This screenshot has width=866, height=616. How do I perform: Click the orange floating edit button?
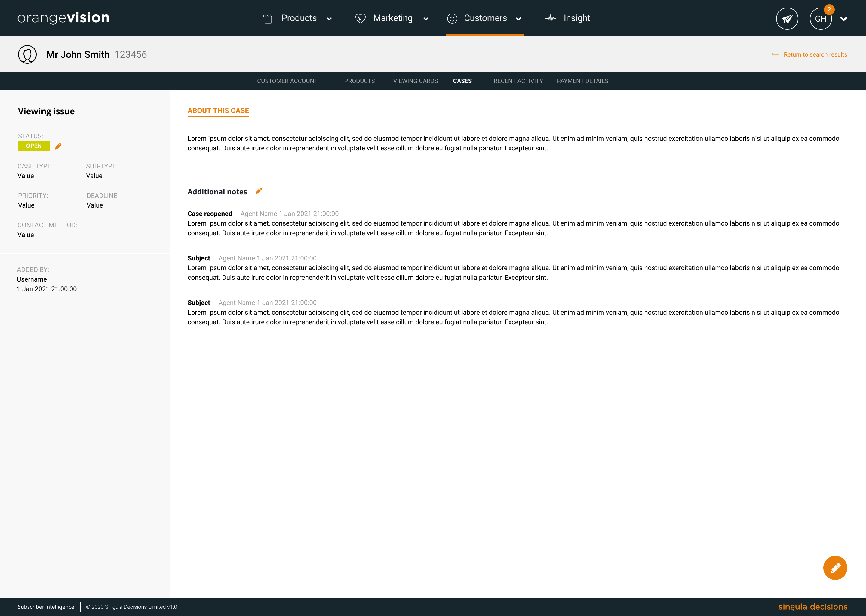tap(835, 568)
